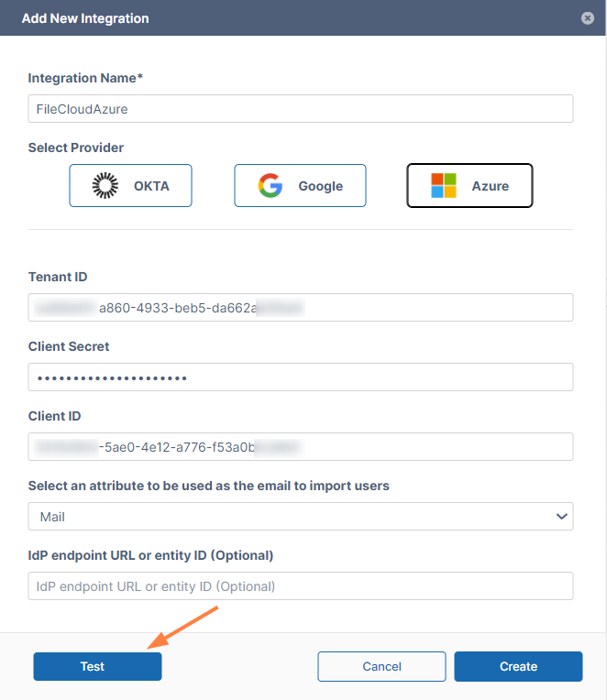Click the Microsoft Azure logo
607x700 pixels.
click(x=444, y=186)
